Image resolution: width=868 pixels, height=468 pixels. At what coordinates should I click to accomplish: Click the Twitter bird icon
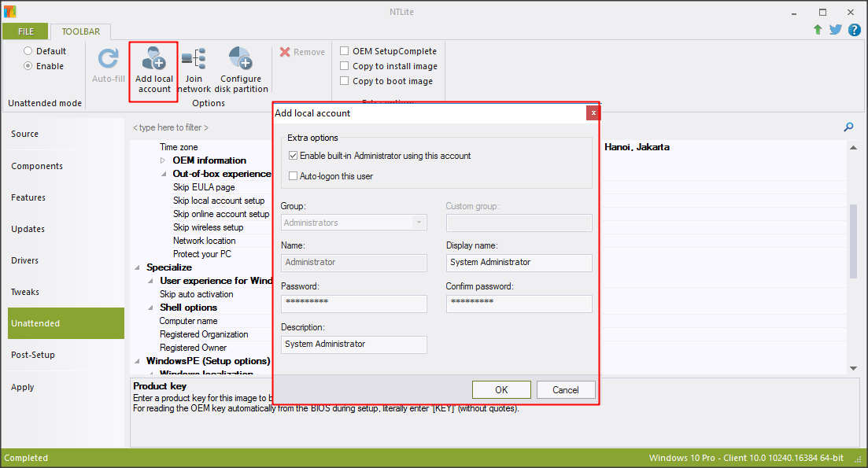point(836,30)
